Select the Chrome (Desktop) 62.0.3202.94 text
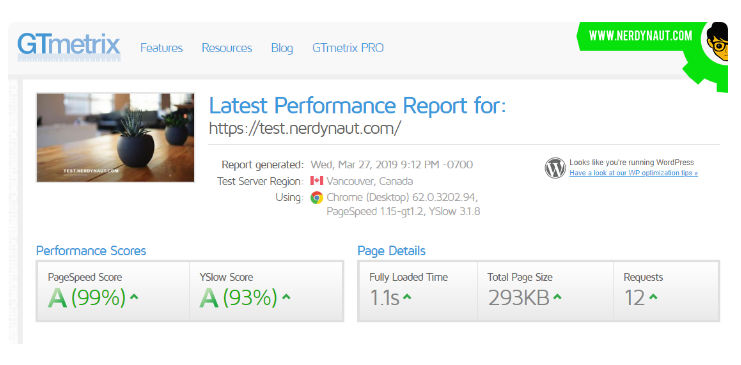The height and width of the screenshot is (365, 741). (402, 197)
